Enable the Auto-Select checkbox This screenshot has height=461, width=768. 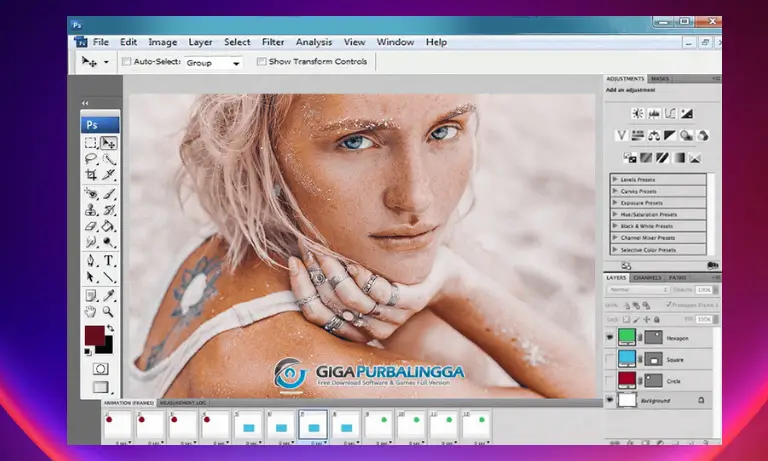coord(126,62)
